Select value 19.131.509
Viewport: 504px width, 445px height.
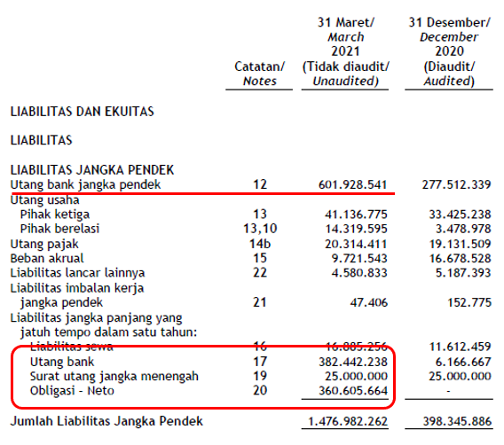461,244
